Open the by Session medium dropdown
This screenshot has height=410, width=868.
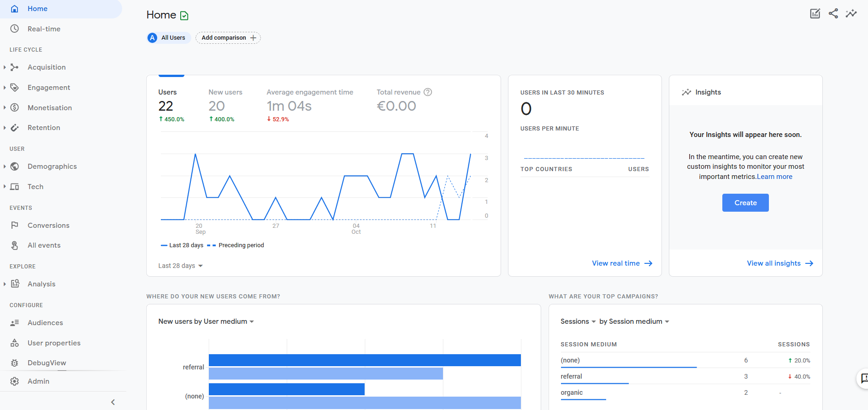634,321
